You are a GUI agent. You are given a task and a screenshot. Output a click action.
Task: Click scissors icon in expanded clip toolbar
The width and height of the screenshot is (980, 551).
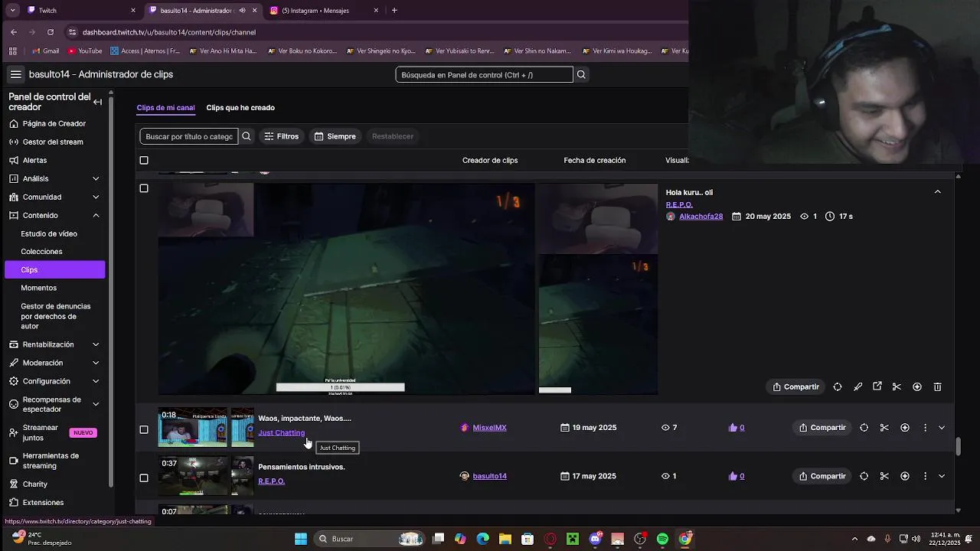(x=897, y=386)
